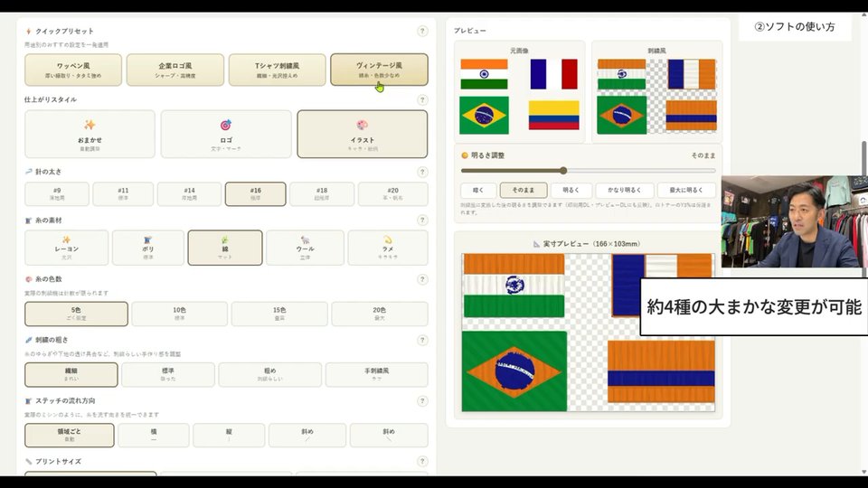Open the 糸の色数 help question mark
This screenshot has height=488, width=868.
pyautogui.click(x=422, y=279)
